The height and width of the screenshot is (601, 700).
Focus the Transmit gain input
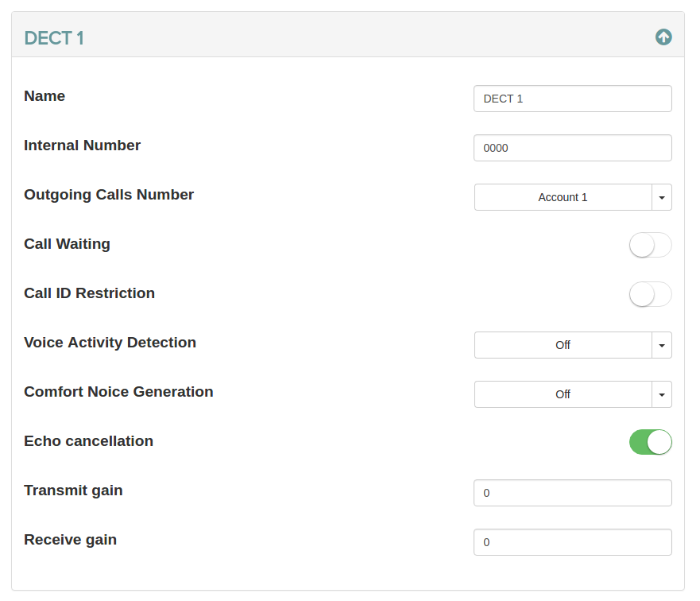click(x=572, y=493)
